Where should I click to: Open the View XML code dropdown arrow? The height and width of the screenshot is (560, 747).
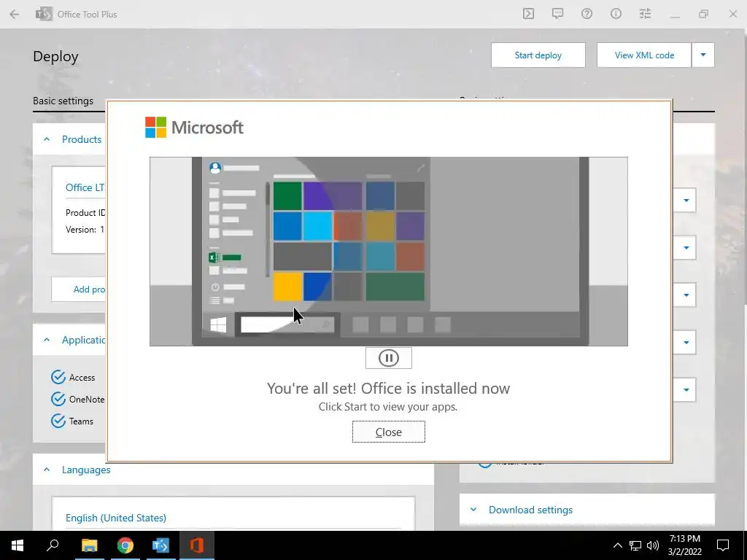(703, 55)
